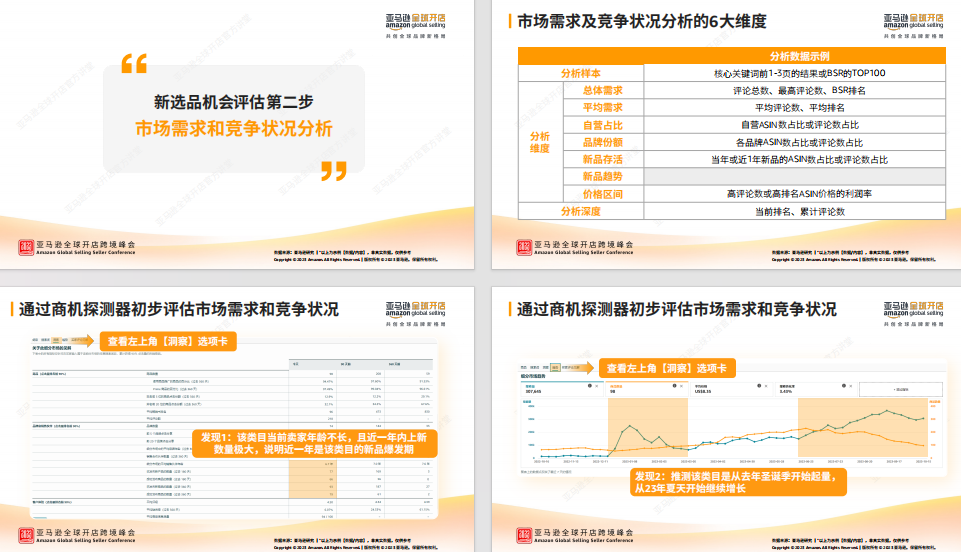Click 亚马逊全球开店跨境峰会 text on 6大维度 slide

[583, 244]
